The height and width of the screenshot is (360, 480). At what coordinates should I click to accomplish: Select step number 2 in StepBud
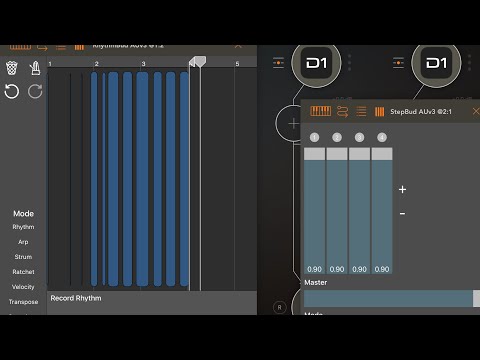point(337,137)
